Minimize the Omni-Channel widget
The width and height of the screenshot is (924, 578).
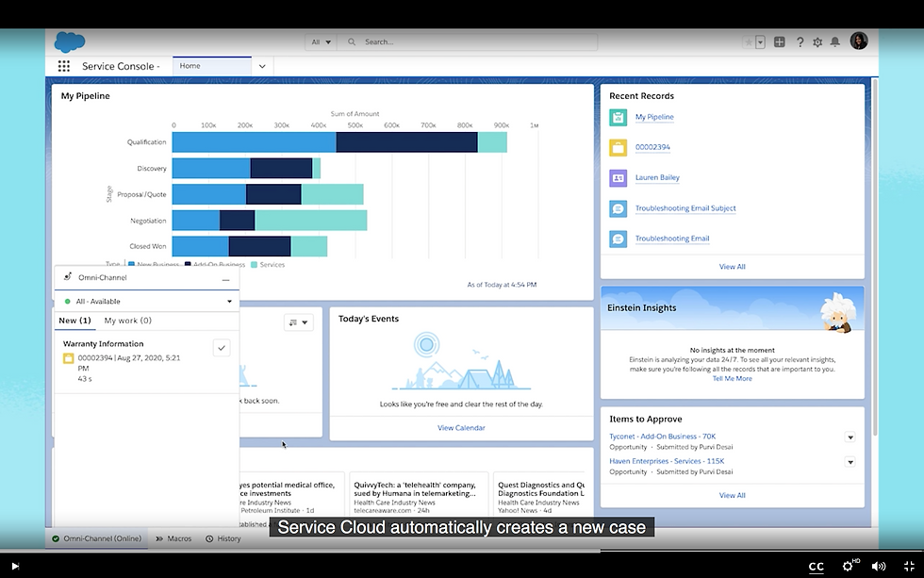[x=225, y=280]
